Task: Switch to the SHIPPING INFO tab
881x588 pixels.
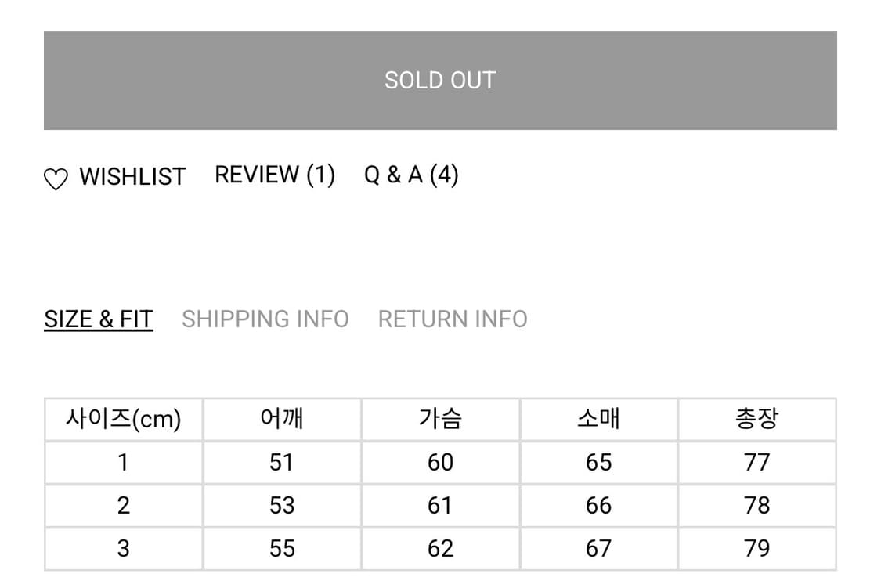Action: point(265,319)
